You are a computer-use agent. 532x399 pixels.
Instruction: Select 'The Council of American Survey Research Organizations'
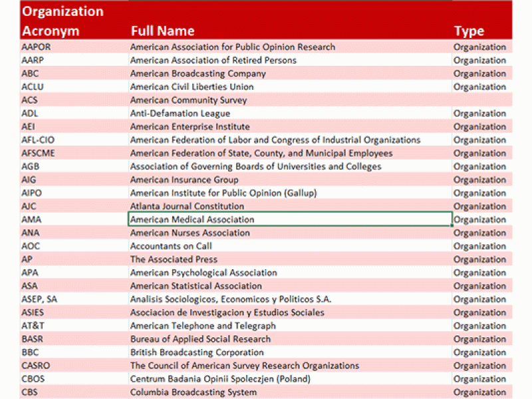(x=290, y=365)
